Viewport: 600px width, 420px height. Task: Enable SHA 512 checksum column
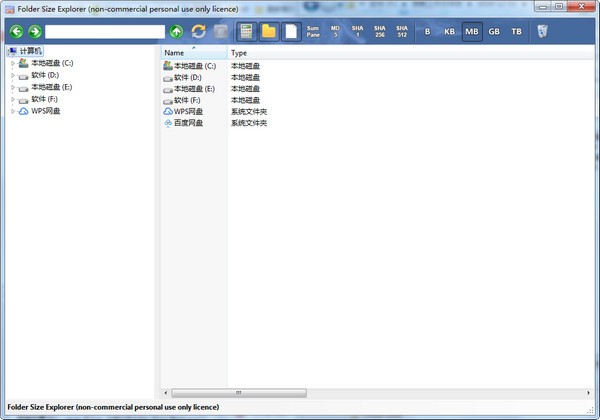[402, 31]
